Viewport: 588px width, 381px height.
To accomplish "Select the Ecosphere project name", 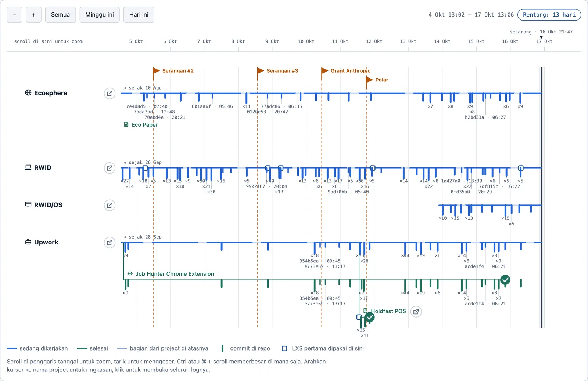I will pos(51,93).
